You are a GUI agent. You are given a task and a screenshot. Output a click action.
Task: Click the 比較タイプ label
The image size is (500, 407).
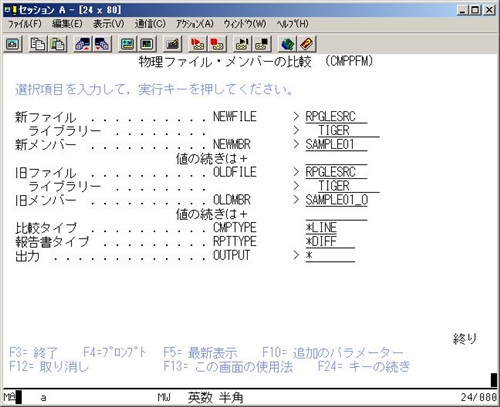pos(46,228)
